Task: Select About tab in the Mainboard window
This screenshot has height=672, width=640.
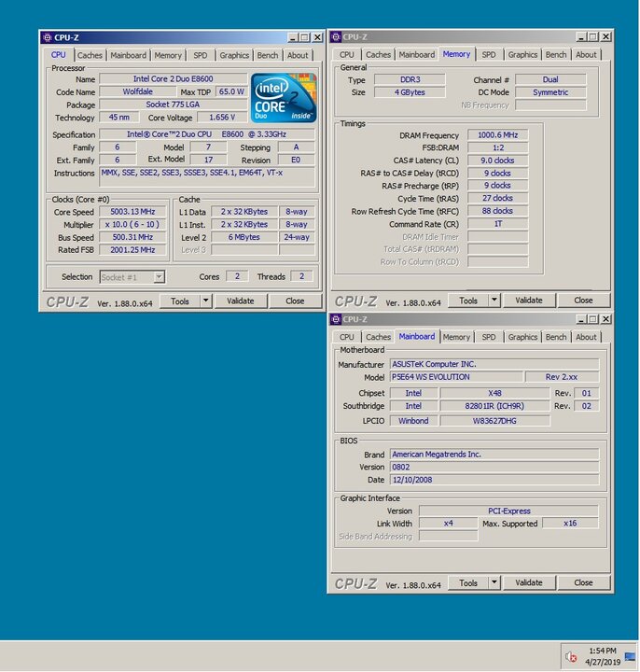Action: point(586,337)
